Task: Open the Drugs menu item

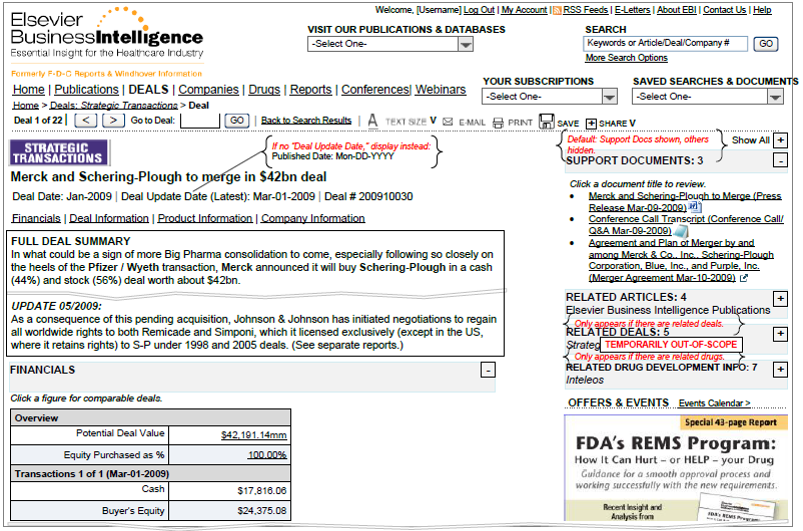Action: (264, 90)
